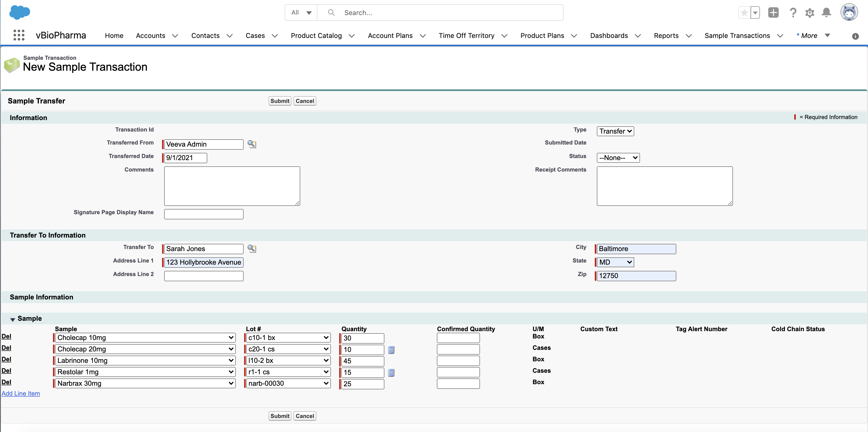Open the Labrinone 10mg sample dropdown
This screenshot has height=432, width=868.
(x=145, y=361)
